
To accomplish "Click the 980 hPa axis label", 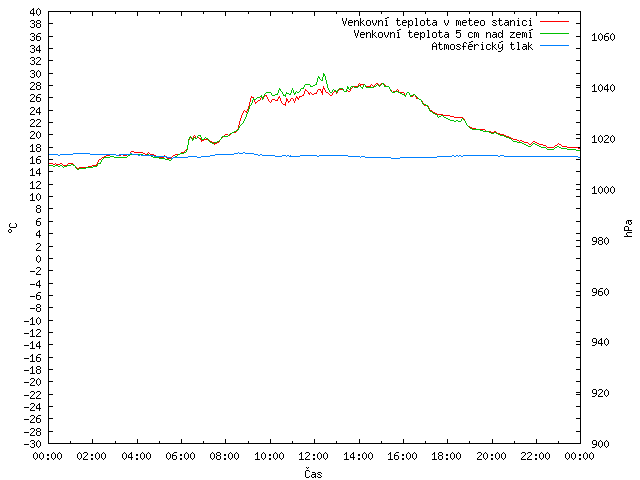I will coord(600,241).
